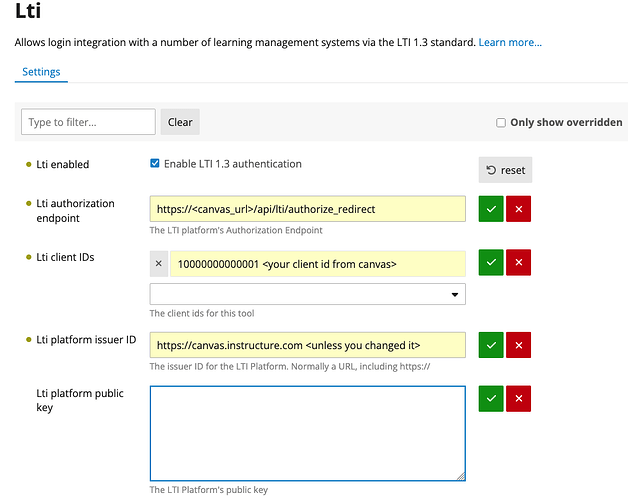Switch to the Settings tab
Viewport: 628px width, 500px height.
(x=41, y=72)
